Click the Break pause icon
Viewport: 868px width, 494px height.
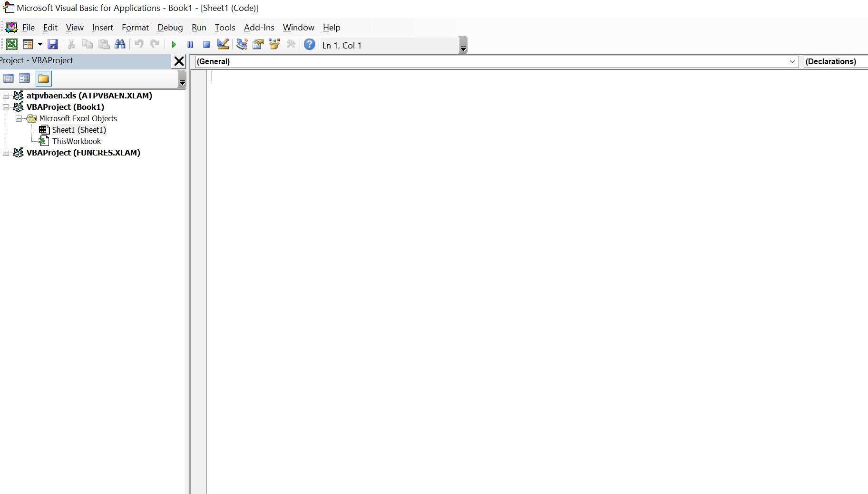(x=190, y=44)
